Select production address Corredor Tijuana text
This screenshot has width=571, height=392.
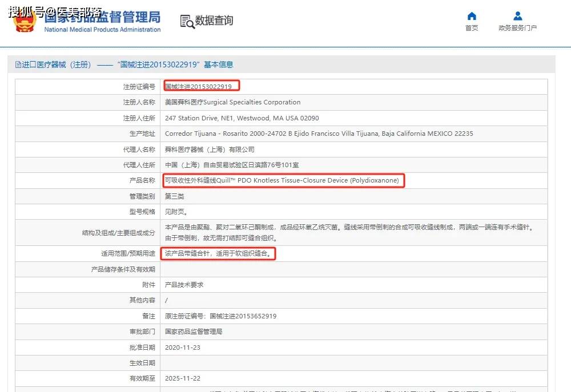(319, 134)
